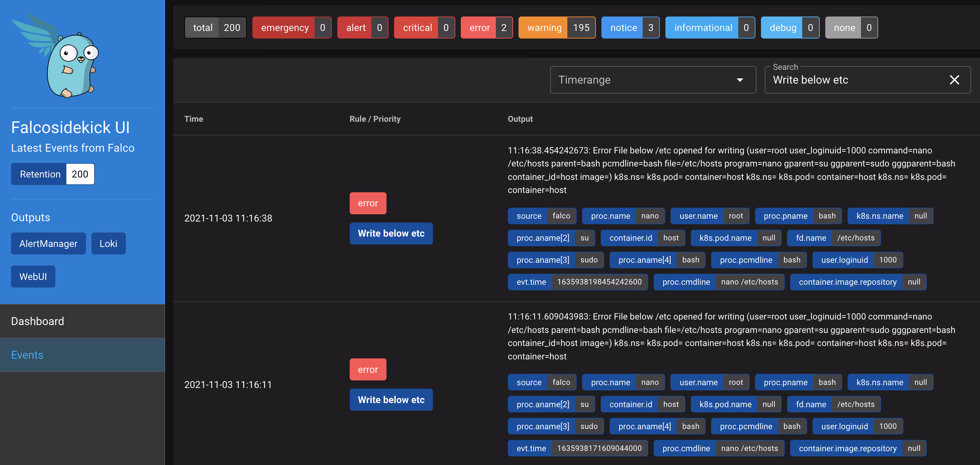Click first event's Write below etc rule

pos(391,233)
